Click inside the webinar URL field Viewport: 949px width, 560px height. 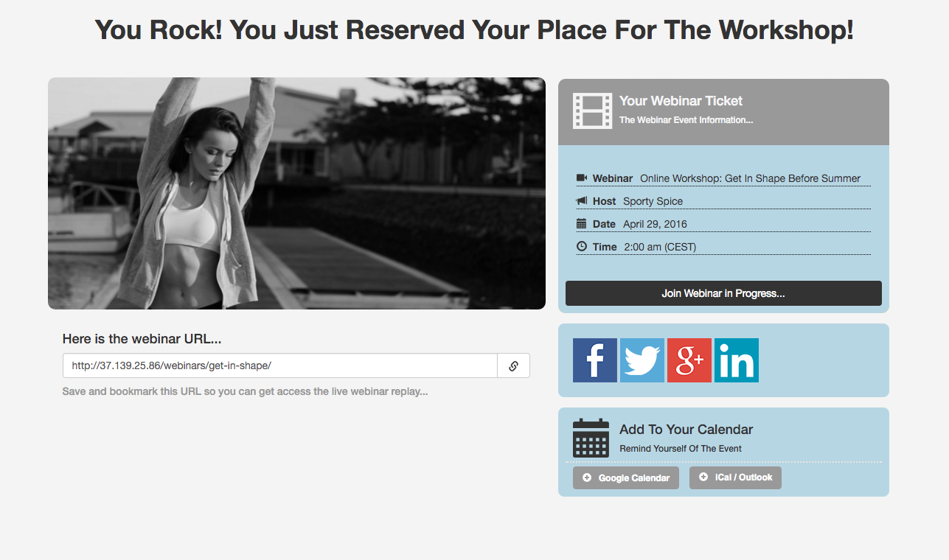(280, 366)
